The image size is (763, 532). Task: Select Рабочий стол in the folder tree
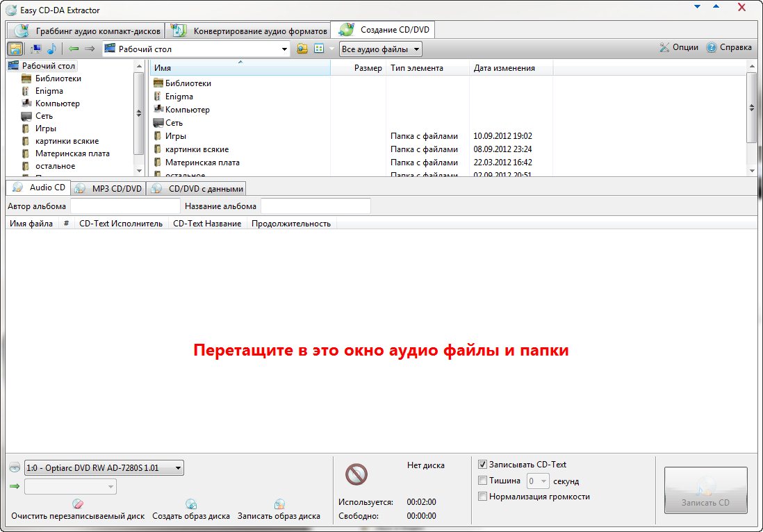tap(48, 66)
